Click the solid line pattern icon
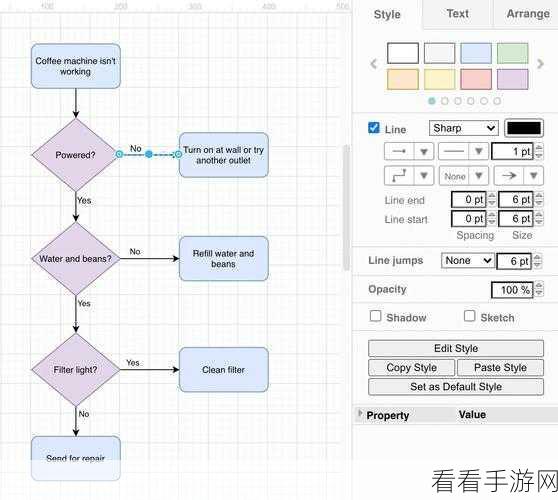Screen dimensions: 558x500 (x=454, y=152)
